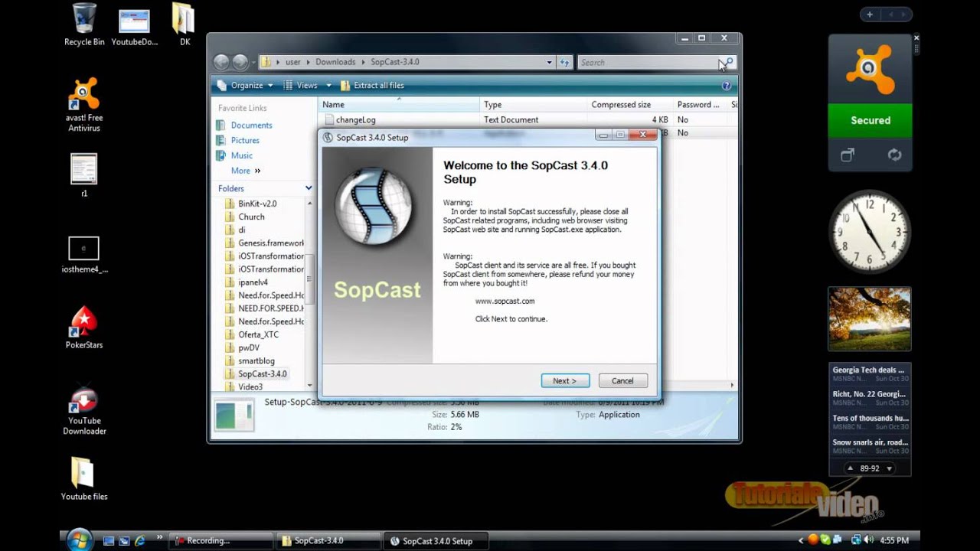Image resolution: width=980 pixels, height=551 pixels.
Task: Click the Secured status on avast gadget
Action: click(871, 120)
